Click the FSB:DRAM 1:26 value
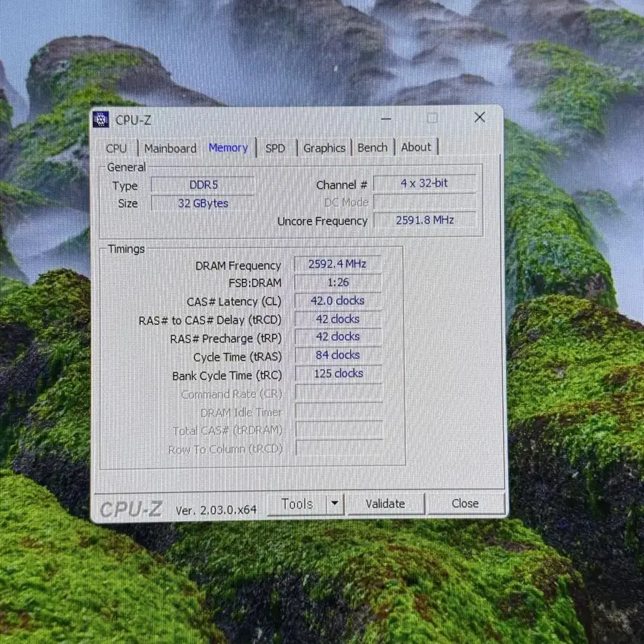 coord(338,283)
